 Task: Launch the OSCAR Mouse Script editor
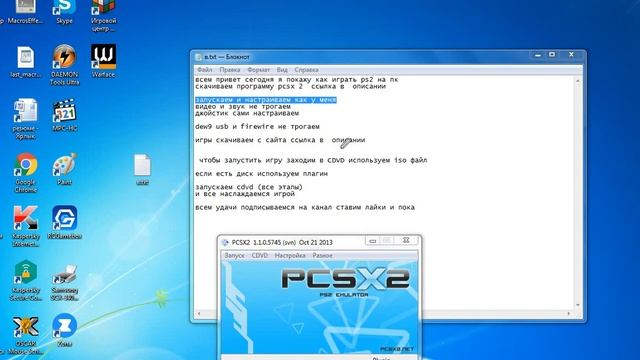tap(25, 334)
